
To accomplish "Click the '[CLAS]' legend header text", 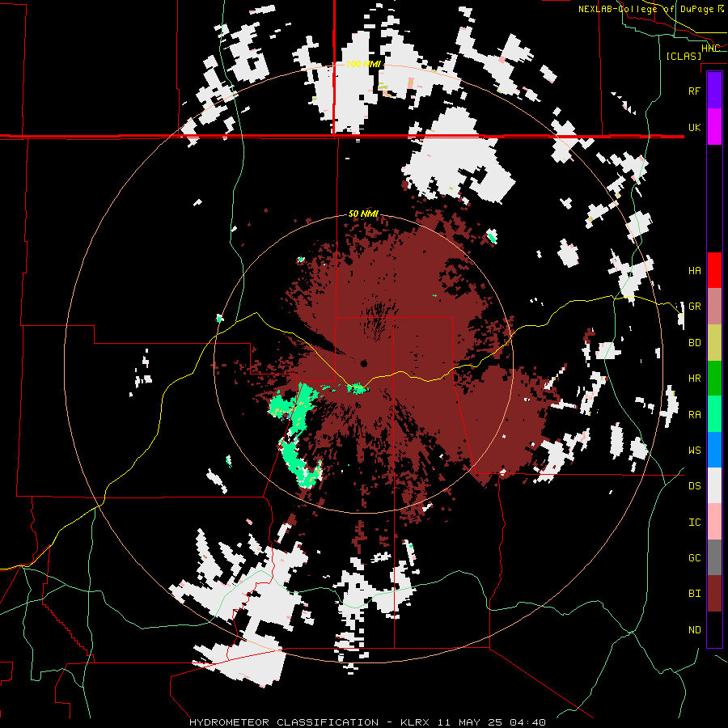I will coord(684,56).
